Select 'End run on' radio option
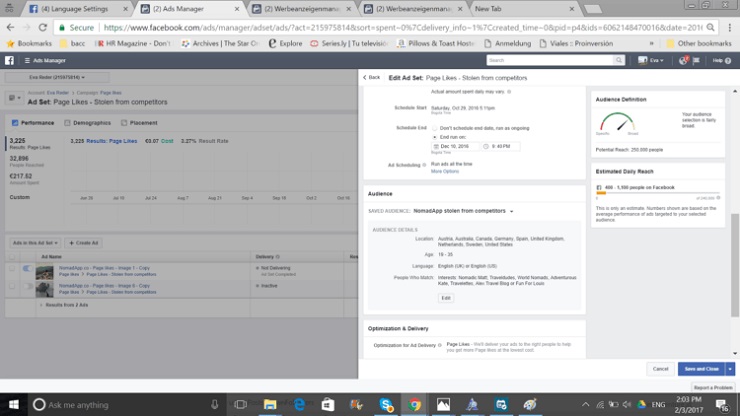This screenshot has height=416, width=740. pyautogui.click(x=435, y=137)
